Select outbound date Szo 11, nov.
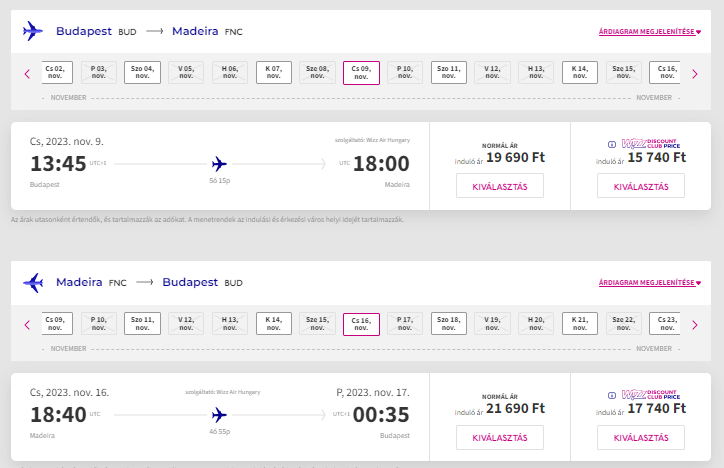The height and width of the screenshot is (468, 724). click(449, 72)
